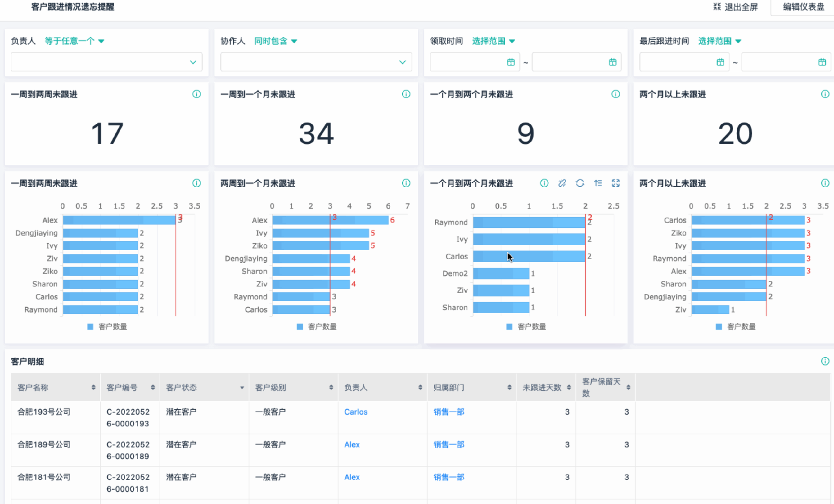Image resolution: width=834 pixels, height=504 pixels.
Task: Click info icon on the 17 count card
Action: coord(196,94)
